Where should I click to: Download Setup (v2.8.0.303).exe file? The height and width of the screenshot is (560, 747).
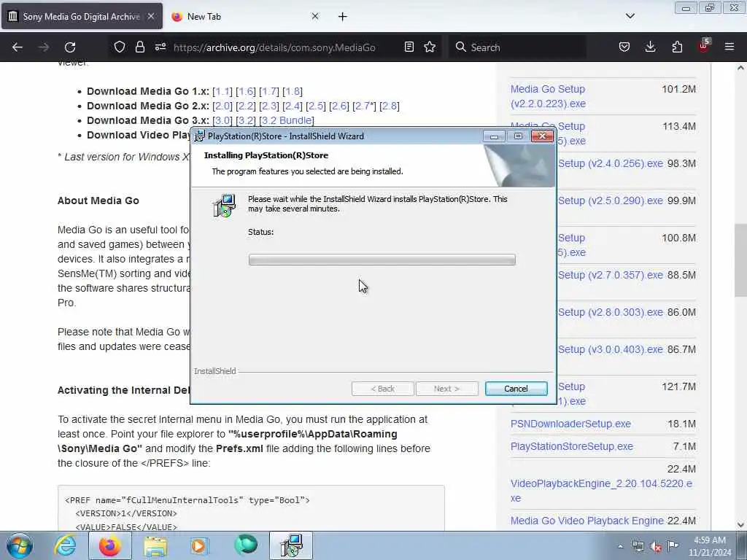pos(611,312)
